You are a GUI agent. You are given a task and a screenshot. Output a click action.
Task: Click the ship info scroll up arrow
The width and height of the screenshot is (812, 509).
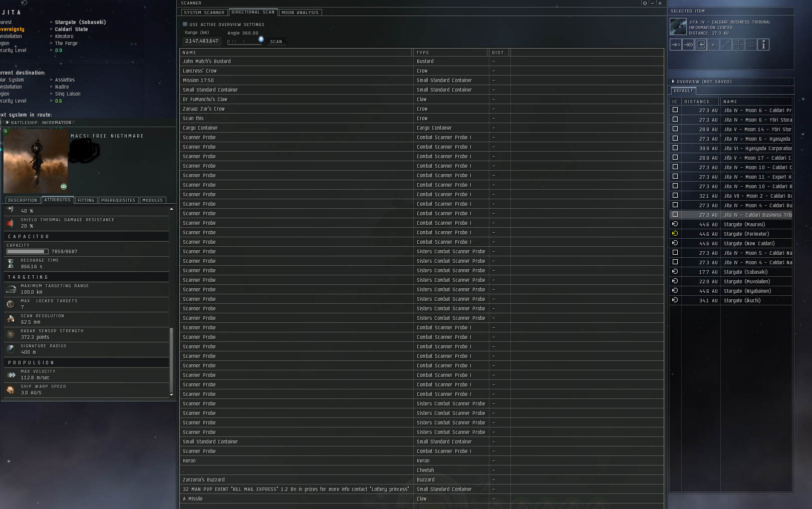point(171,209)
